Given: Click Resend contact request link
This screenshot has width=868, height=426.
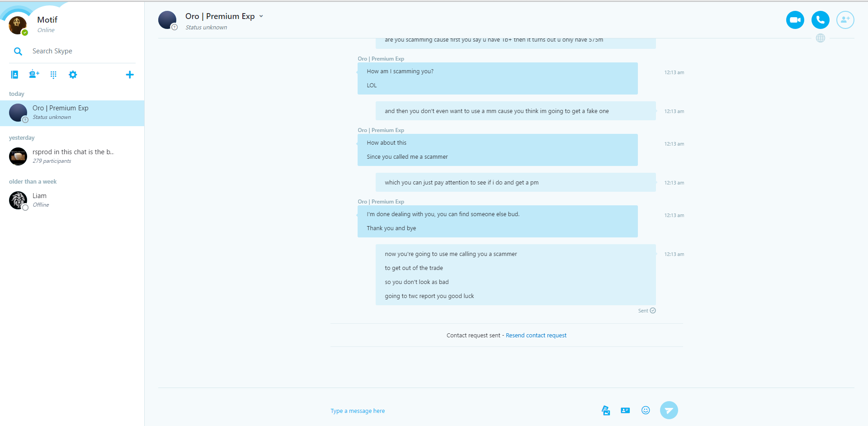Looking at the screenshot, I should 536,336.
